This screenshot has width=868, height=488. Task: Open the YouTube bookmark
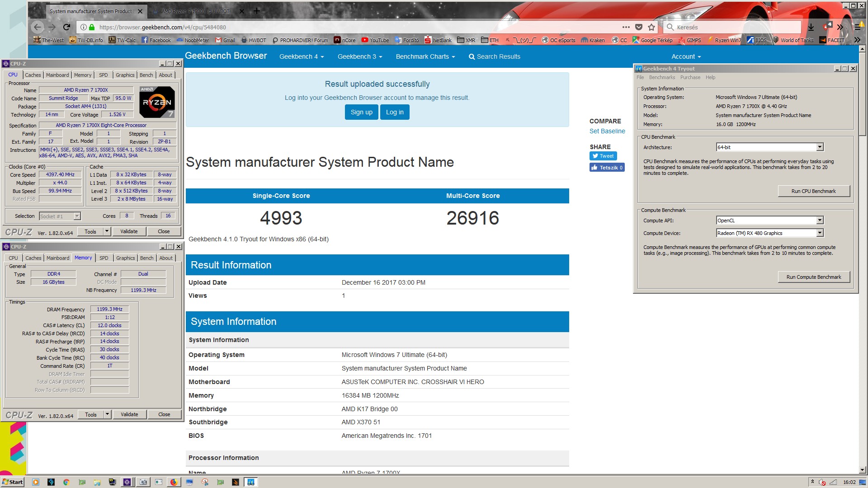[x=375, y=40]
